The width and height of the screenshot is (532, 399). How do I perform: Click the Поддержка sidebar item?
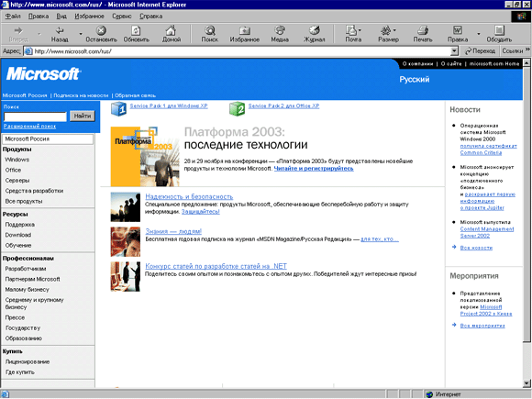click(19, 225)
